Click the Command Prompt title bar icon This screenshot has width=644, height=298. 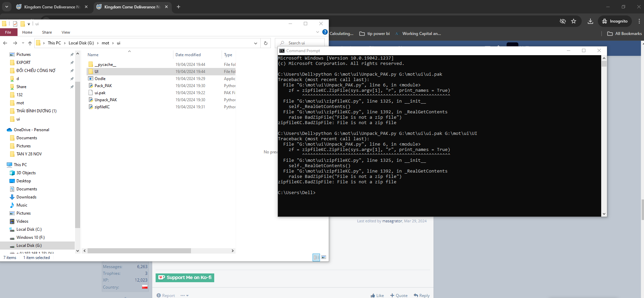coord(282,51)
